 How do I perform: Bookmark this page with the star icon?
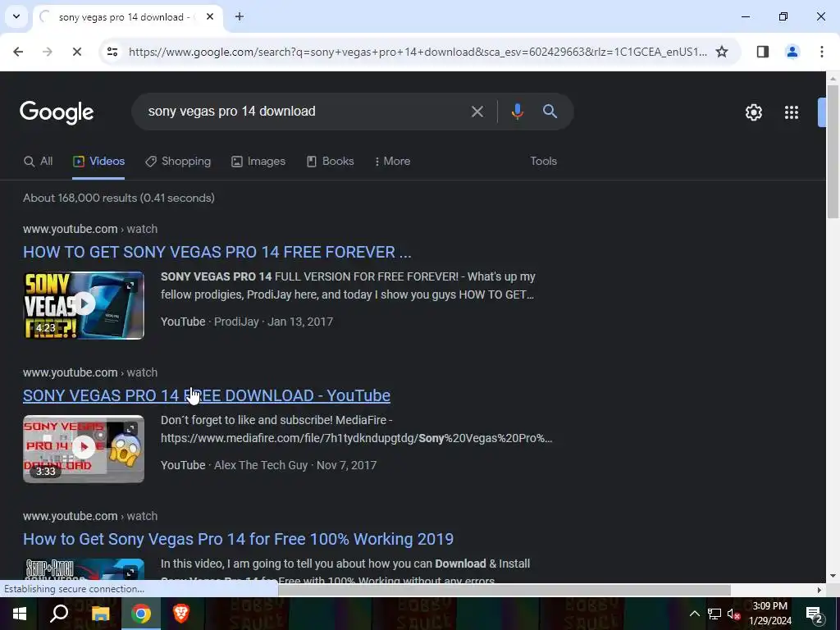tap(722, 52)
